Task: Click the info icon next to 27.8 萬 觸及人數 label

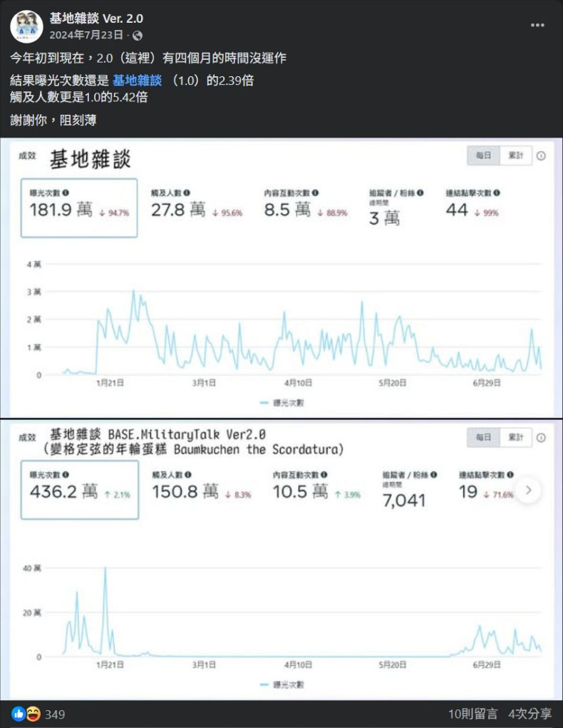Action: pos(187,193)
